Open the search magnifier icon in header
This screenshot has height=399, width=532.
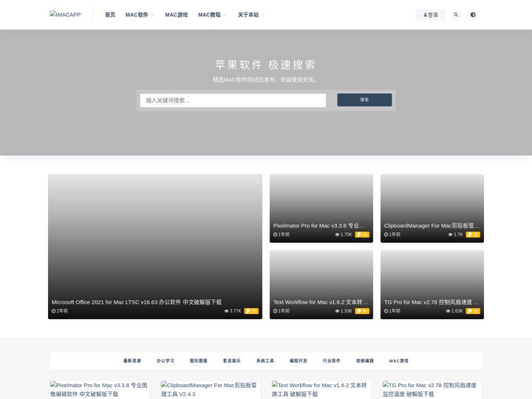click(456, 15)
